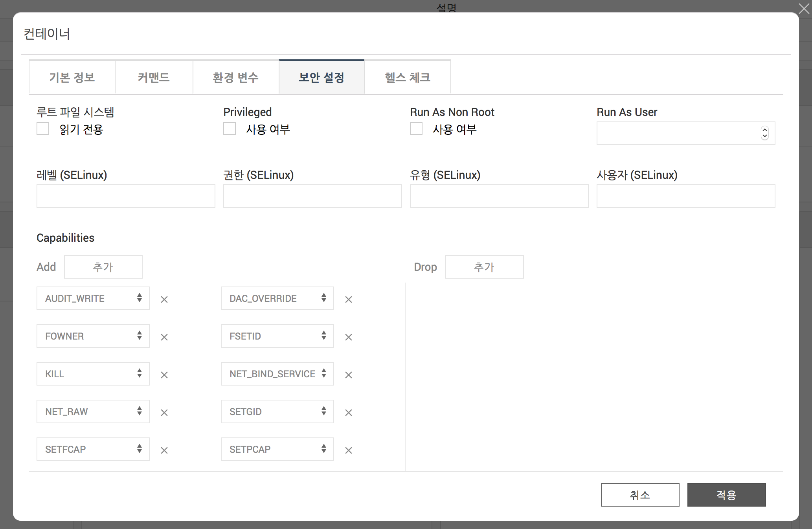
Task: Focus the 사용자 (SELinux) input field
Action: pyautogui.click(x=686, y=196)
